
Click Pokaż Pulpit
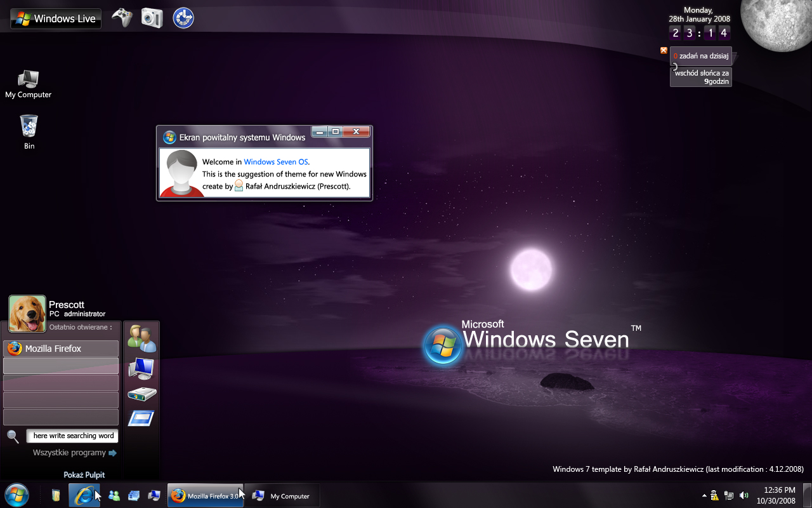(84, 475)
